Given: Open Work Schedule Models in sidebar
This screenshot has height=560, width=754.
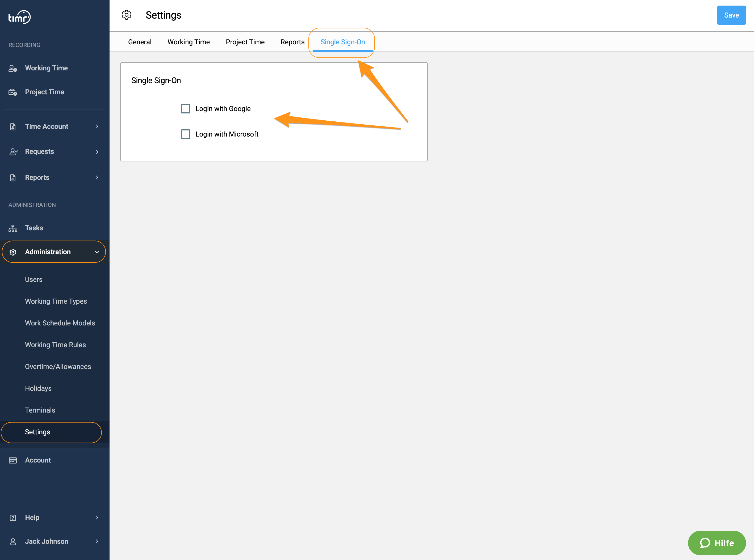Looking at the screenshot, I should point(60,323).
